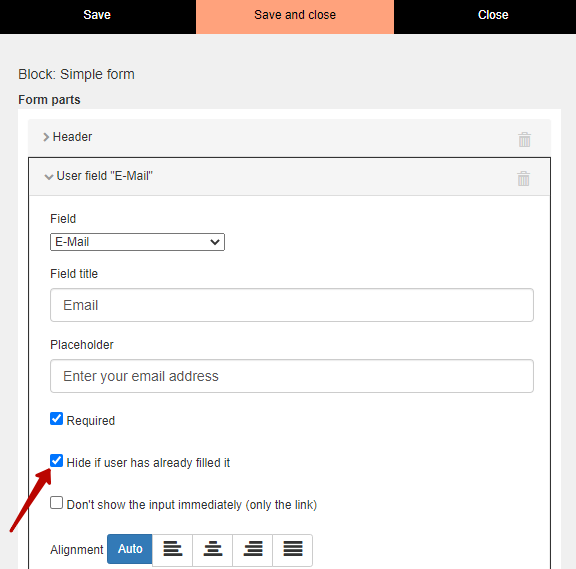Focus the Field title input containing Email
The image size is (576, 569).
click(x=292, y=305)
